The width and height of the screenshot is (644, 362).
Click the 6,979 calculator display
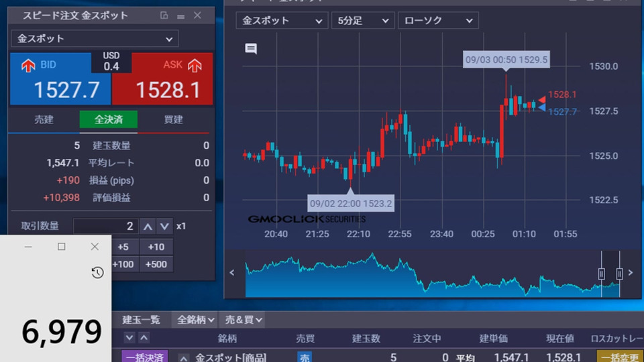[x=61, y=332]
